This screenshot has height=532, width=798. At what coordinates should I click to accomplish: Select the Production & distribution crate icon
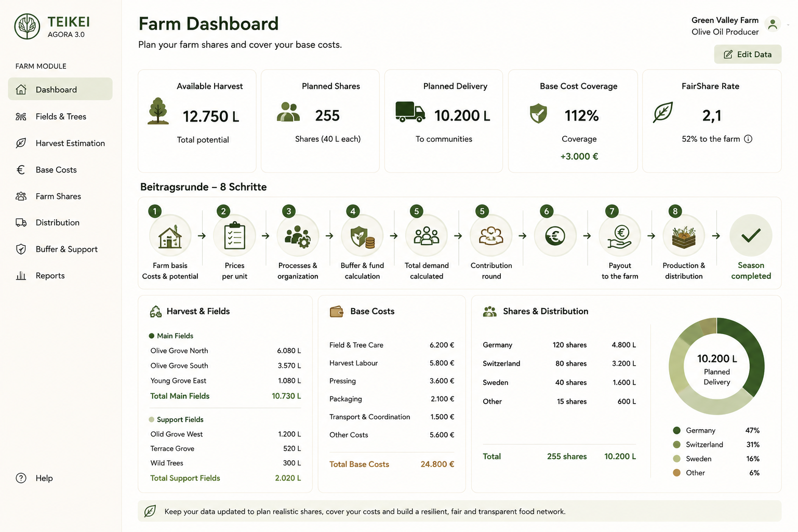click(684, 236)
